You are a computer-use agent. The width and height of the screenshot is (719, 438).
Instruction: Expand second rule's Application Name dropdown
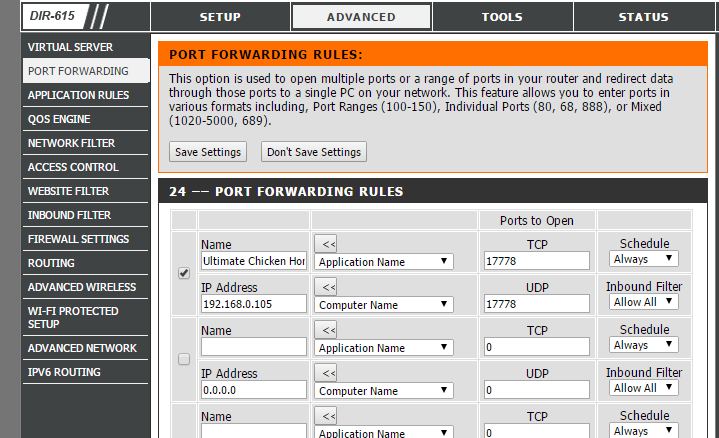[x=384, y=348]
